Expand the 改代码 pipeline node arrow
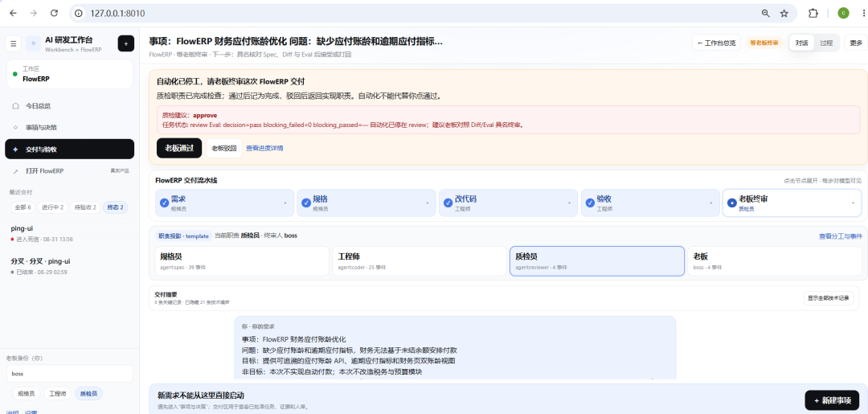This screenshot has height=414, width=868. pos(570,203)
